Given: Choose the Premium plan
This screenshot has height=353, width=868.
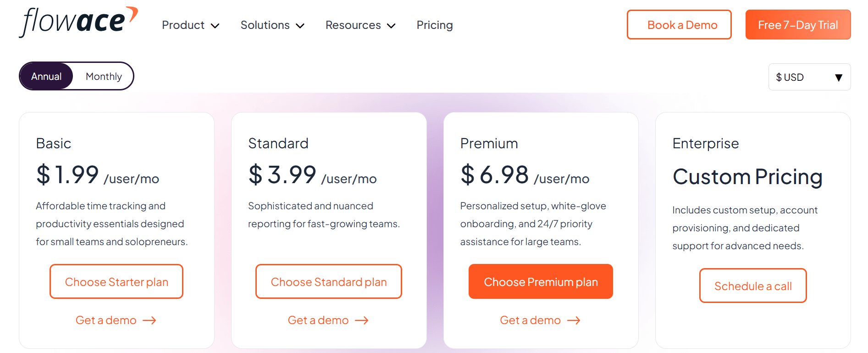Looking at the screenshot, I should (x=541, y=281).
